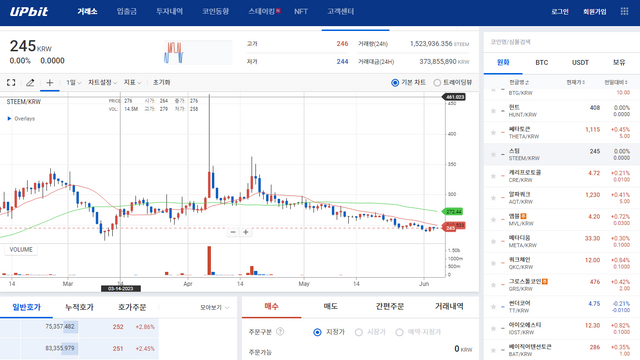Open the 차트설정 dropdown
The image size is (640, 360).
[102, 82]
